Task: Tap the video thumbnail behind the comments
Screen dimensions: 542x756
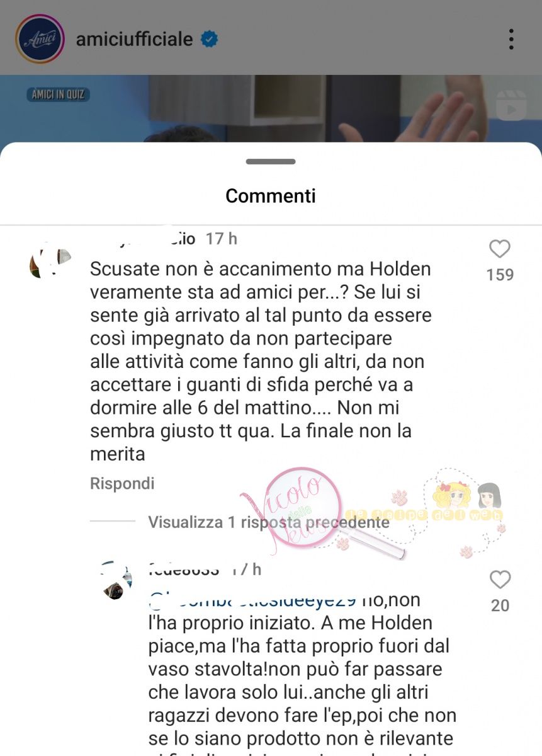Action: pos(271,108)
